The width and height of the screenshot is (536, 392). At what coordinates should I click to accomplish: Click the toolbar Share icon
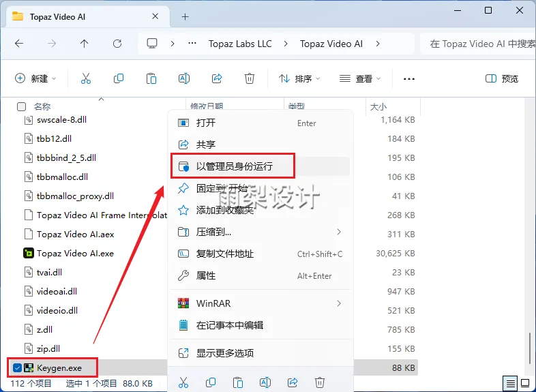217,78
